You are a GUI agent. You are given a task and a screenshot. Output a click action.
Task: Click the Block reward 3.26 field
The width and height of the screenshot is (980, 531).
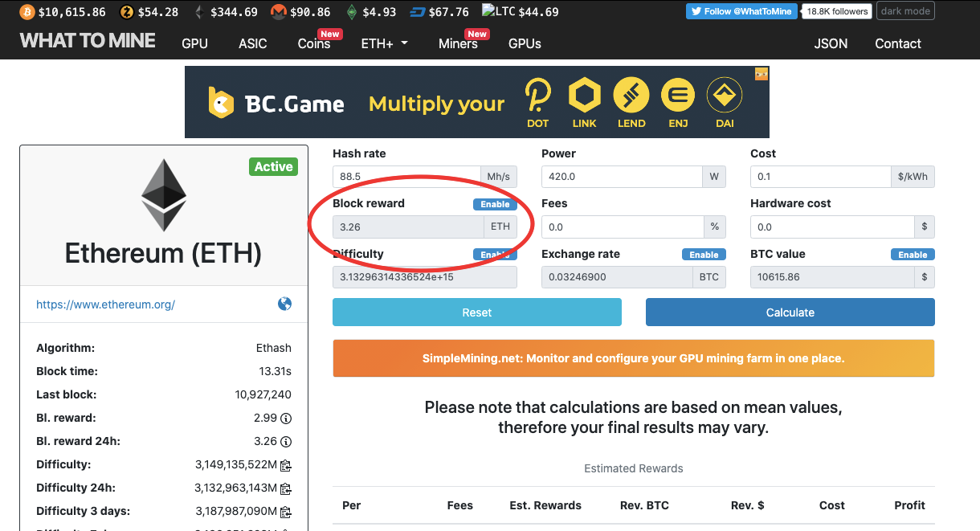(x=408, y=227)
